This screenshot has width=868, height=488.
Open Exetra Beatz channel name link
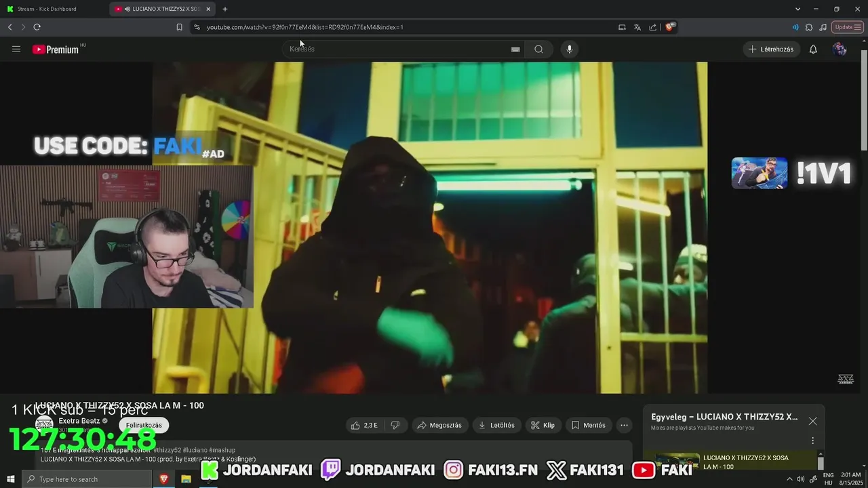(79, 421)
